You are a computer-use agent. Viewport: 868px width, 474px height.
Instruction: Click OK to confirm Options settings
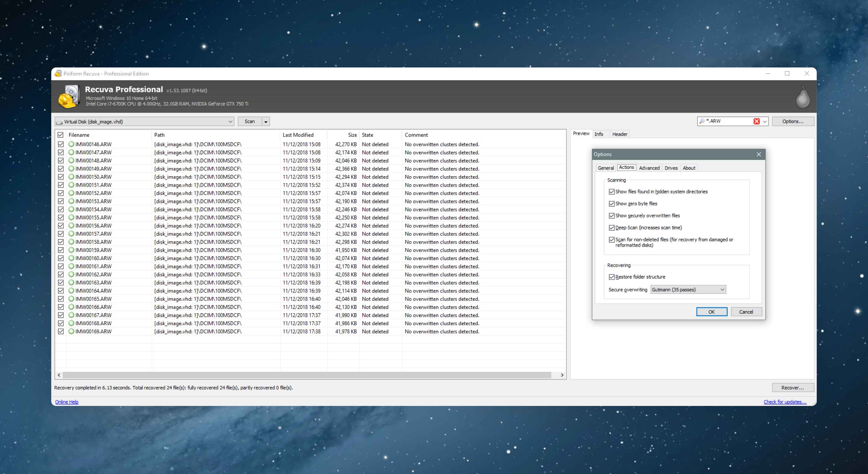tap(712, 312)
